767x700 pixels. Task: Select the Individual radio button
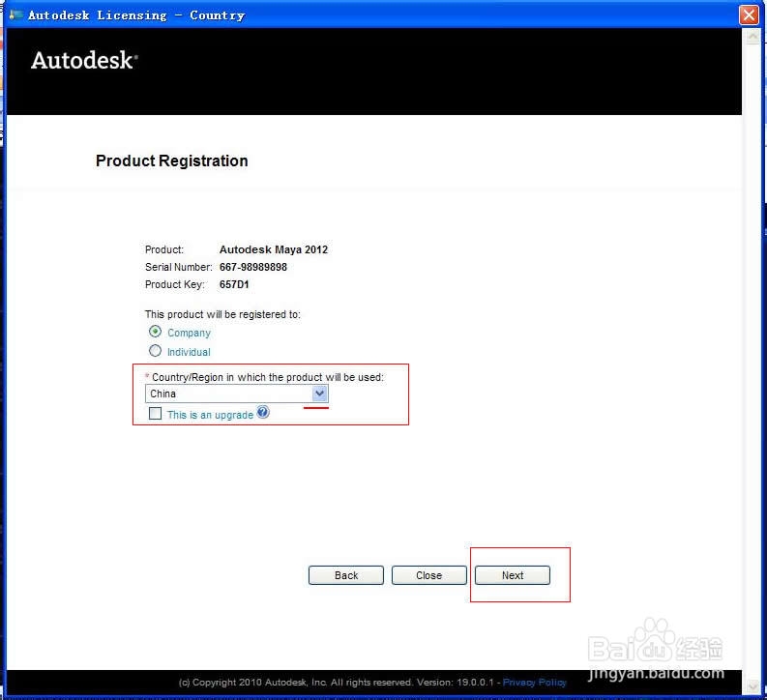tap(155, 351)
